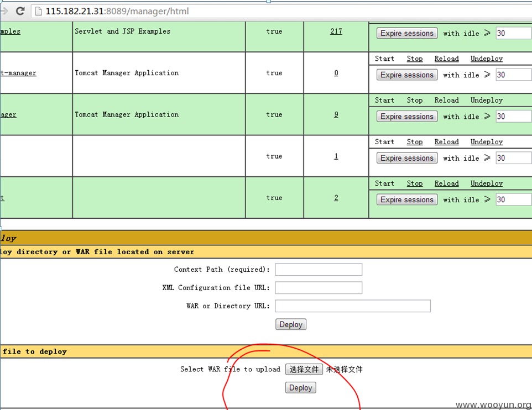Expire sessions for the 9-session Tomcat Manager row

pos(407,117)
